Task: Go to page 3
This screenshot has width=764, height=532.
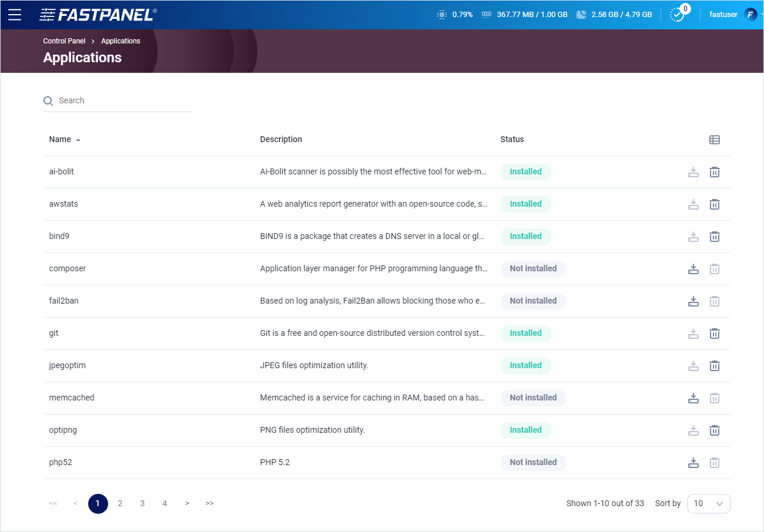Action: pyautogui.click(x=142, y=503)
